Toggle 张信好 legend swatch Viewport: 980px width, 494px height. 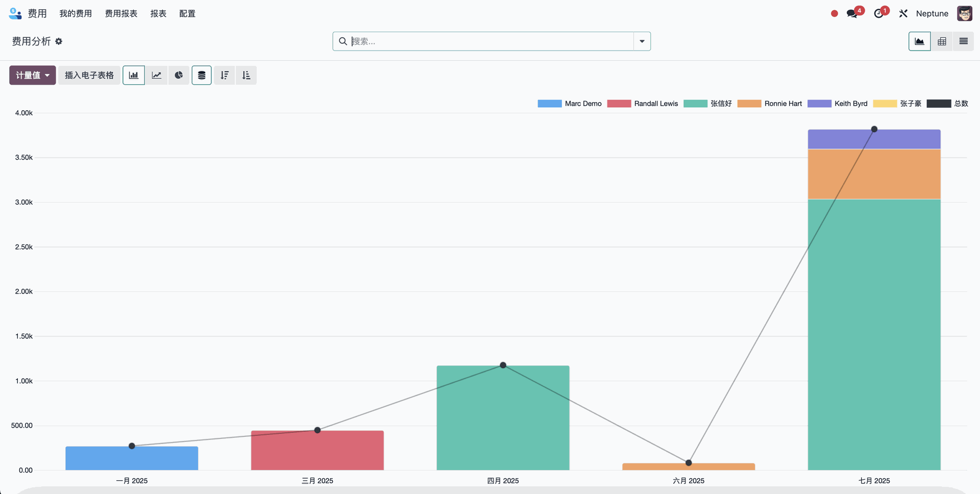click(696, 104)
